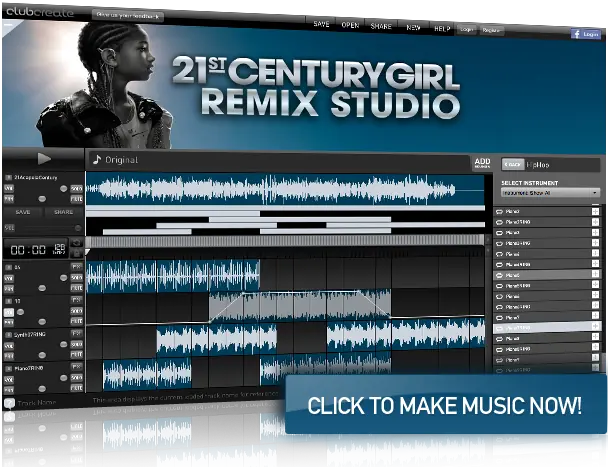
Task: Click the pan knob of the PianoSTRING track
Action: 42,388
